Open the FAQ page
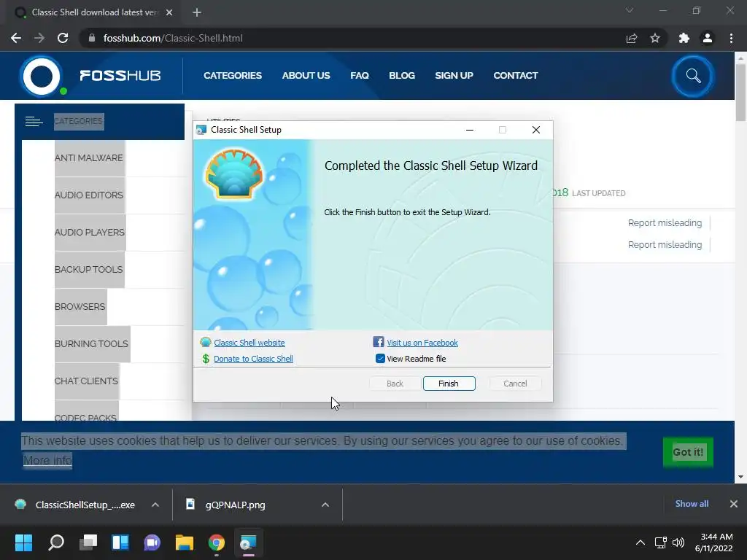The width and height of the screenshot is (747, 560). (x=360, y=75)
